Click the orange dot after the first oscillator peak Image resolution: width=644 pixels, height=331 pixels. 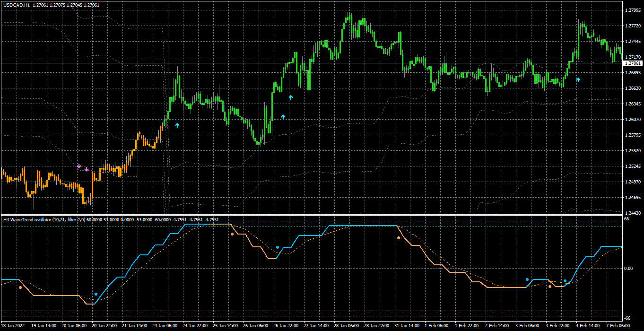[x=232, y=234]
